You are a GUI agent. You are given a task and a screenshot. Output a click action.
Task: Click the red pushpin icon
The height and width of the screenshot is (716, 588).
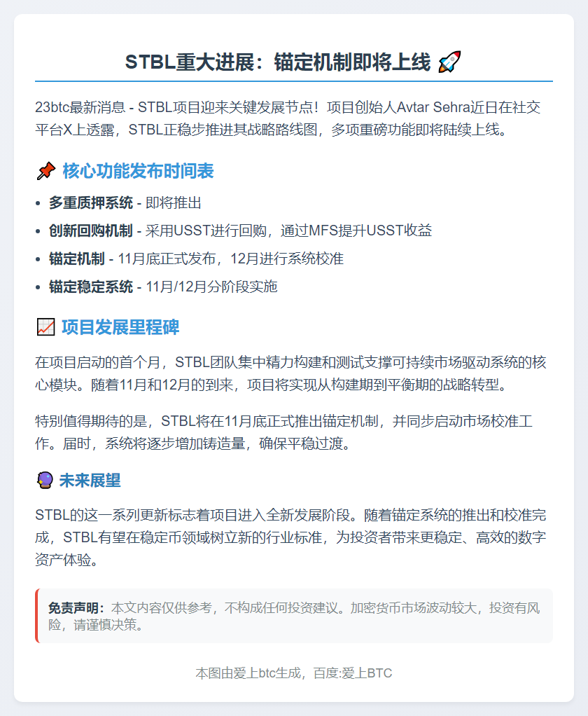click(x=45, y=171)
